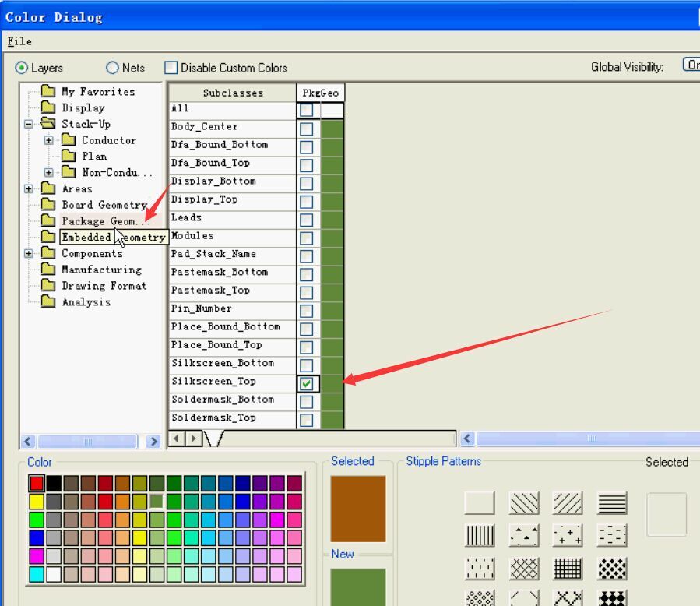Click tree panel scroll right arrow
700x606 pixels.
(x=153, y=441)
